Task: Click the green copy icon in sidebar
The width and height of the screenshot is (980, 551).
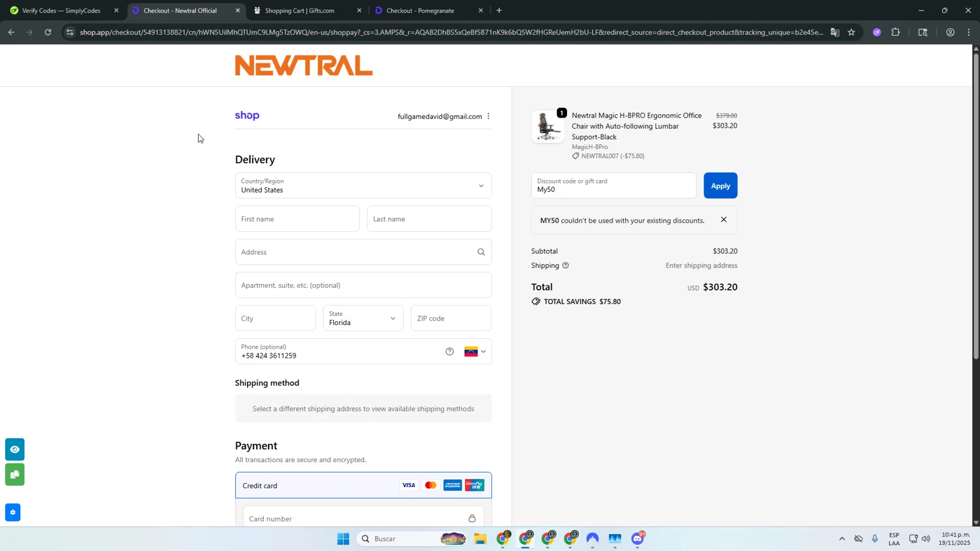Action: click(x=14, y=475)
